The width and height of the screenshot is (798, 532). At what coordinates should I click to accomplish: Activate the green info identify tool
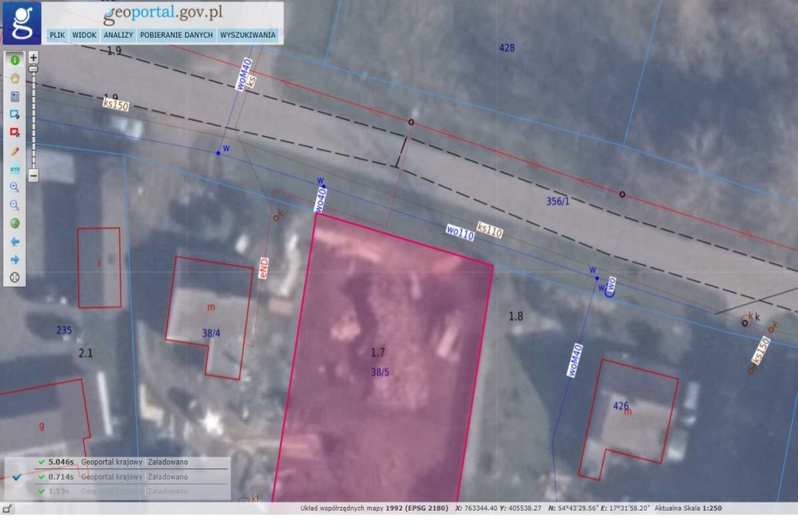point(15,60)
